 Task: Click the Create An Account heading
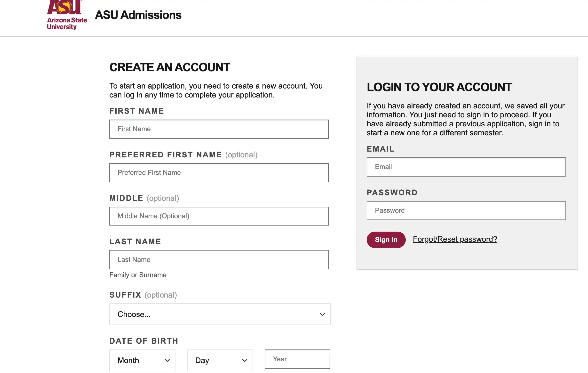(x=170, y=67)
